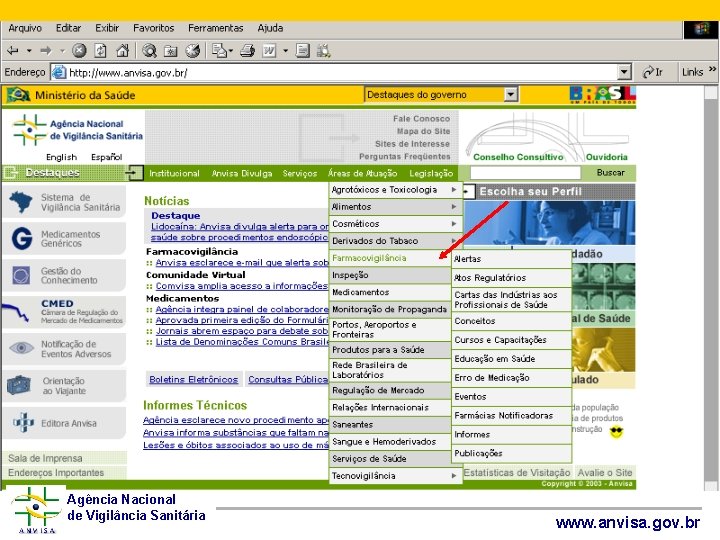Select Monitoração de Propaganda menu item

(x=390, y=309)
